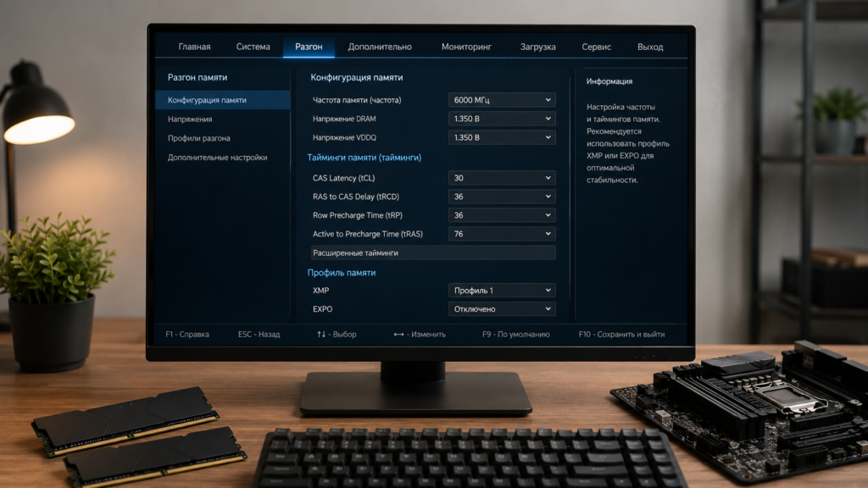Expand the CAS Latency (tCL) dropdown

(502, 178)
